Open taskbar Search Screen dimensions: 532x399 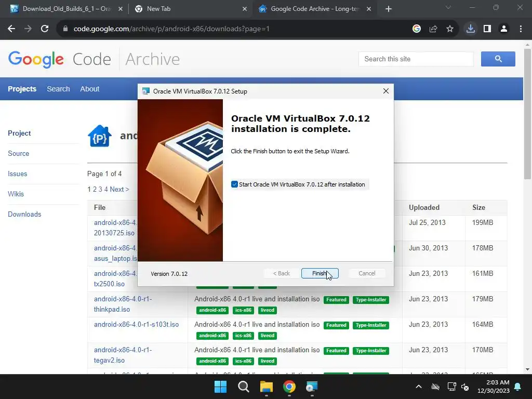tap(243, 387)
